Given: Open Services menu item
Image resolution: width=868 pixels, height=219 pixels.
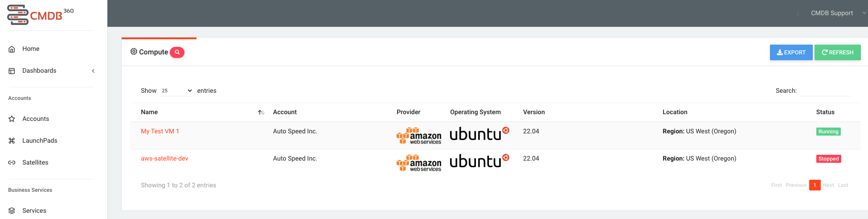Looking at the screenshot, I should pyautogui.click(x=34, y=211).
